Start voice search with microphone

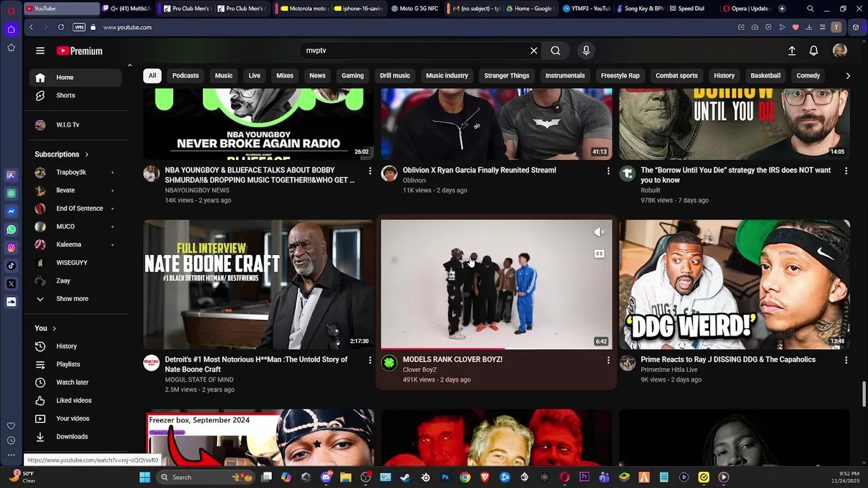(587, 51)
